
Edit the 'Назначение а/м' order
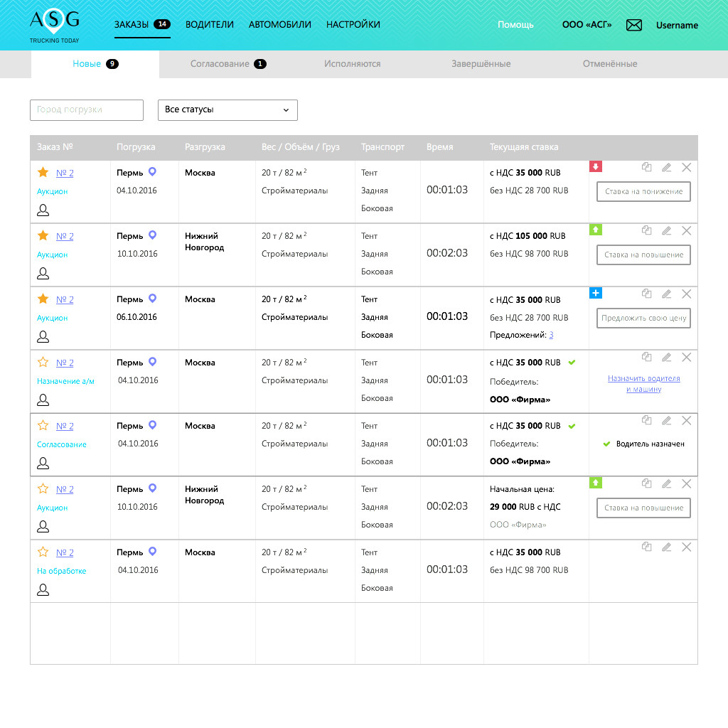(x=667, y=357)
